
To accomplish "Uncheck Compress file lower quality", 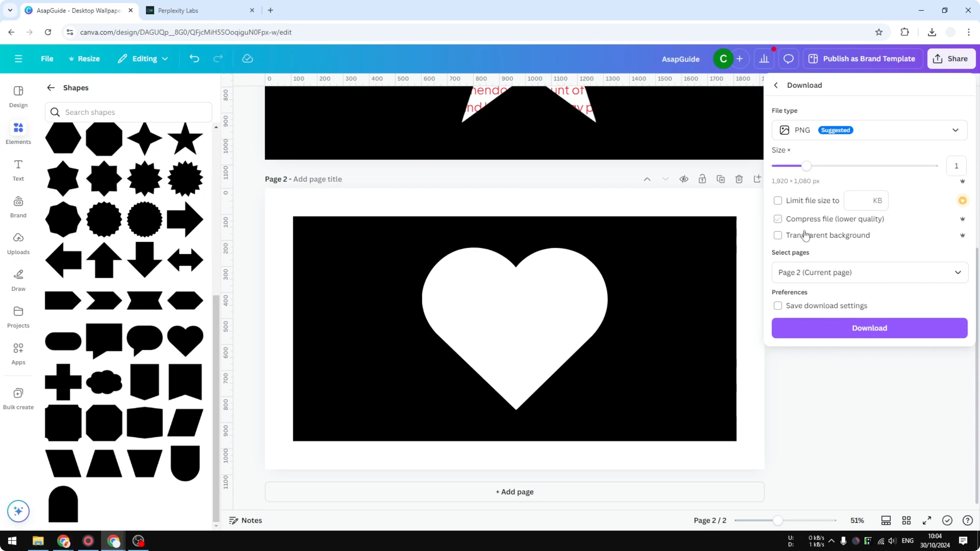I will [778, 219].
